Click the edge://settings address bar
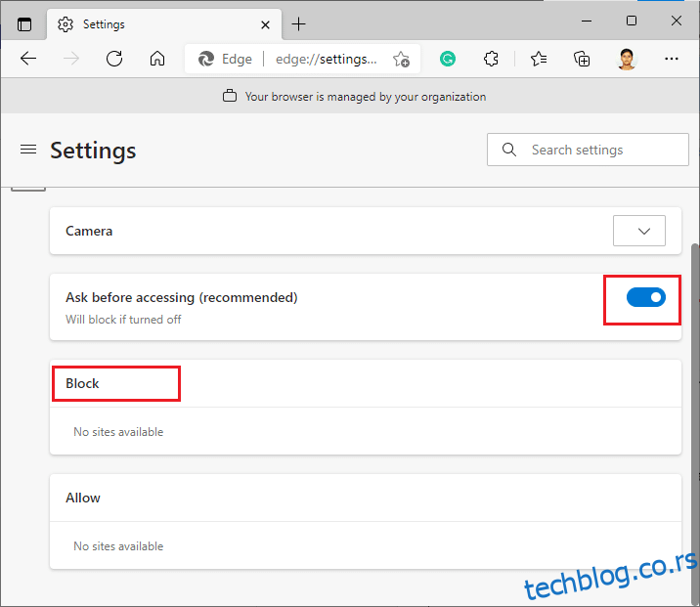The height and width of the screenshot is (607, 700). pos(327,59)
